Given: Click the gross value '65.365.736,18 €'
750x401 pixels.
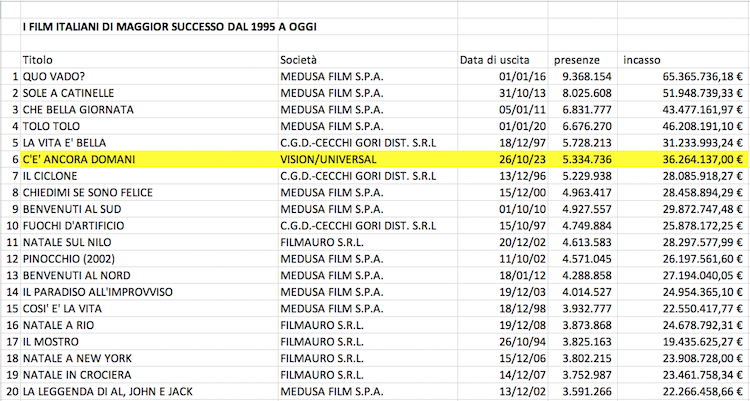Looking at the screenshot, I should click(703, 77).
